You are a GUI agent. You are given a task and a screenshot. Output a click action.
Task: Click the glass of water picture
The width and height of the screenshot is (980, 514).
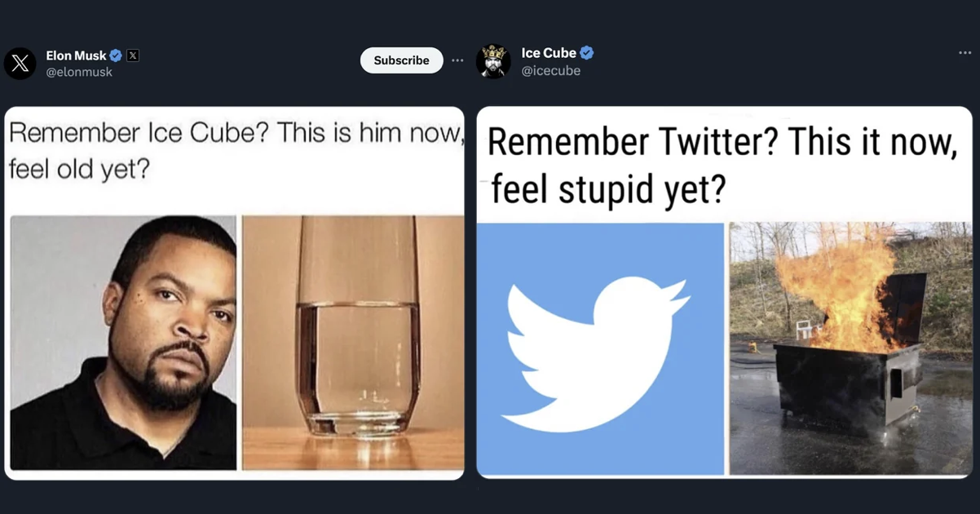(353, 343)
